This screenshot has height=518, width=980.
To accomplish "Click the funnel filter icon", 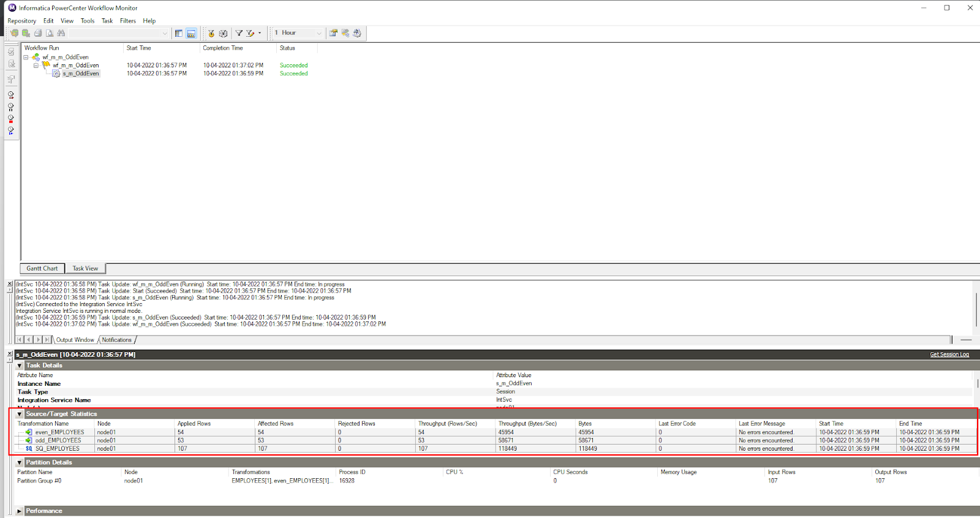I will click(239, 33).
